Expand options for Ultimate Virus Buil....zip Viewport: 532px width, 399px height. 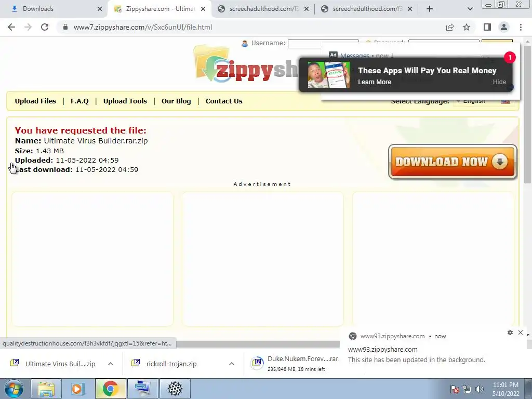111,364
